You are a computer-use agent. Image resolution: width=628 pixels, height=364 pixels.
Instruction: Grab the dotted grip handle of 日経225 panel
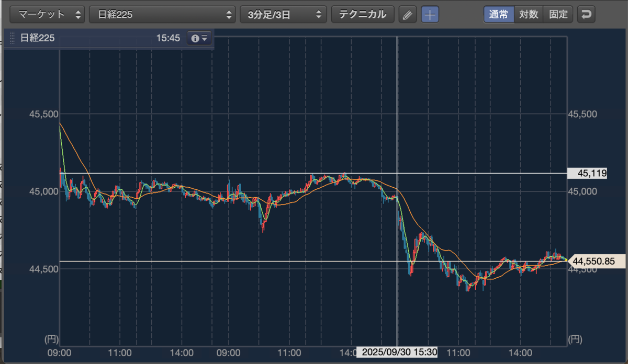pyautogui.click(x=13, y=38)
